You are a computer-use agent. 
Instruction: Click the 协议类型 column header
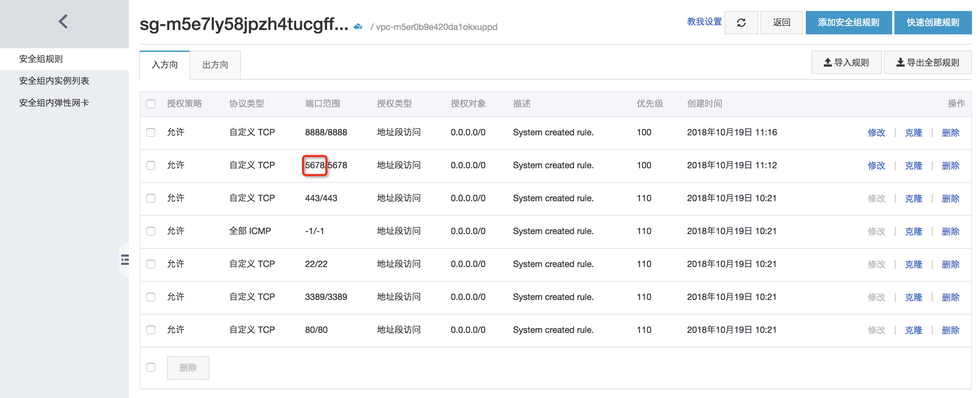click(x=247, y=104)
